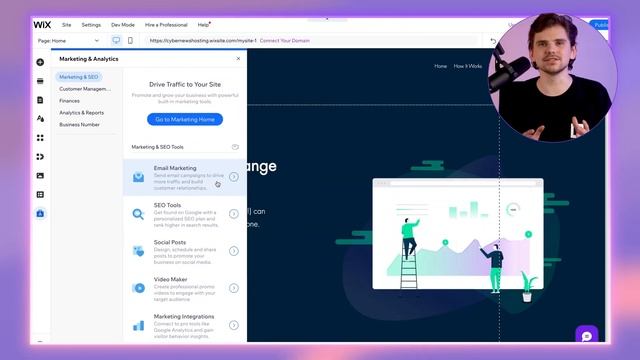640x360 pixels.
Task: Click the Video Maker play icon
Action: pyautogui.click(x=138, y=288)
